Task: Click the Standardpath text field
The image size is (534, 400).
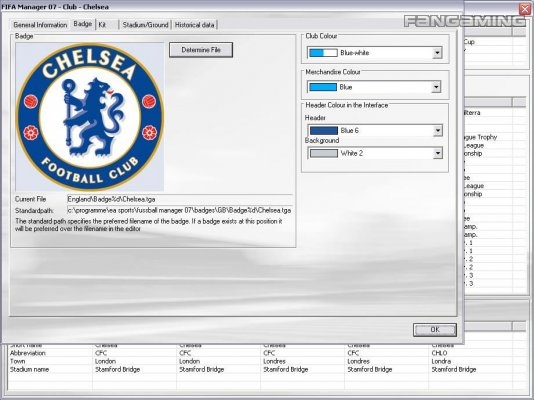Action: (180, 210)
